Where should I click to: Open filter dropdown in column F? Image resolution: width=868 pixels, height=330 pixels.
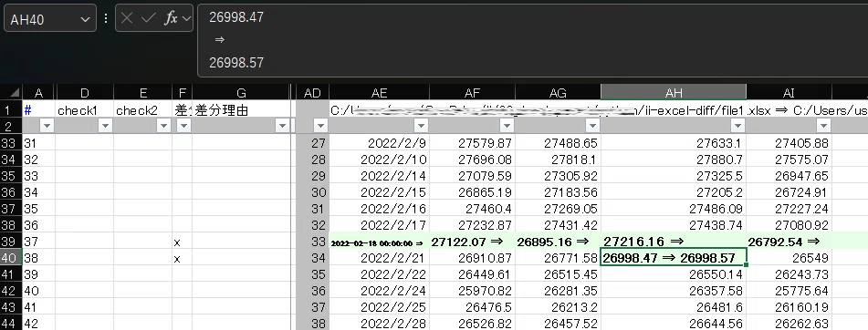point(183,126)
